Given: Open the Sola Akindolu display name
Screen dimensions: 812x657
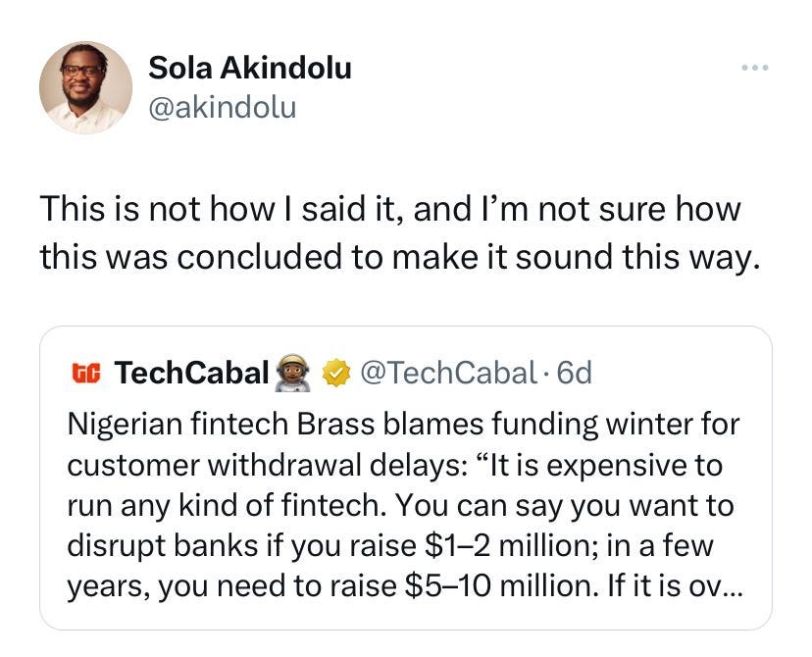Looking at the screenshot, I should click(250, 68).
